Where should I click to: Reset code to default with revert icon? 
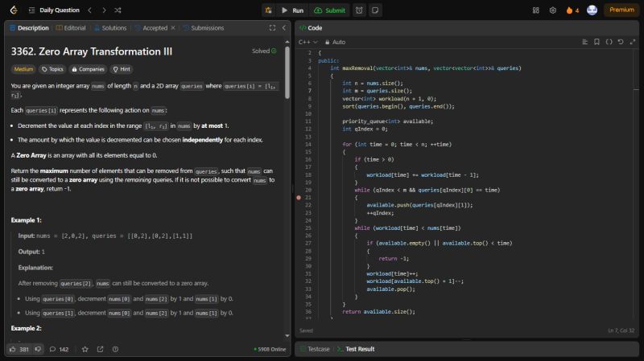621,42
